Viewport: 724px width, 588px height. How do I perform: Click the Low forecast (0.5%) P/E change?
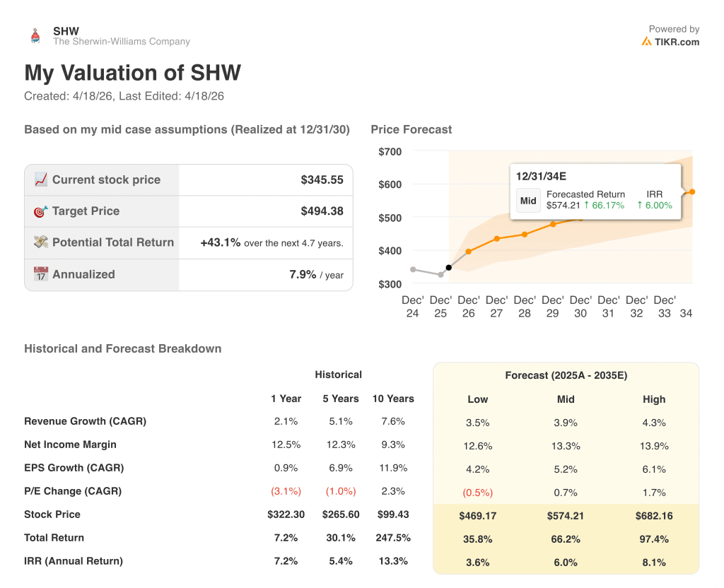click(x=477, y=493)
